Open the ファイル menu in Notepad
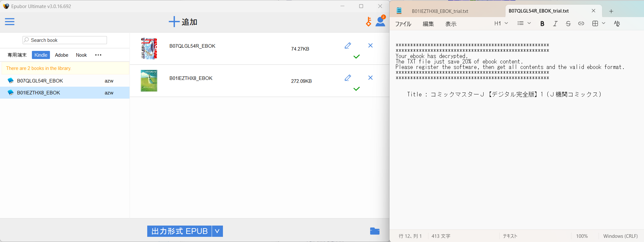This screenshot has width=644, height=242. [x=403, y=24]
